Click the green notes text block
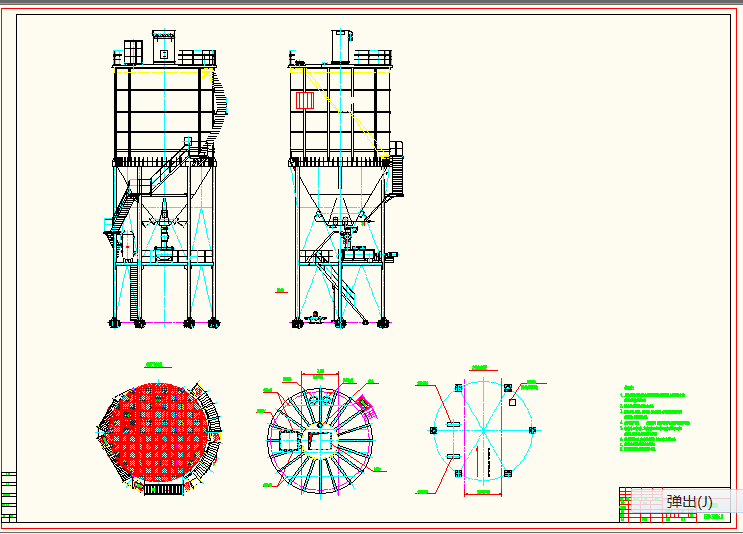743x534 pixels. pos(653,420)
